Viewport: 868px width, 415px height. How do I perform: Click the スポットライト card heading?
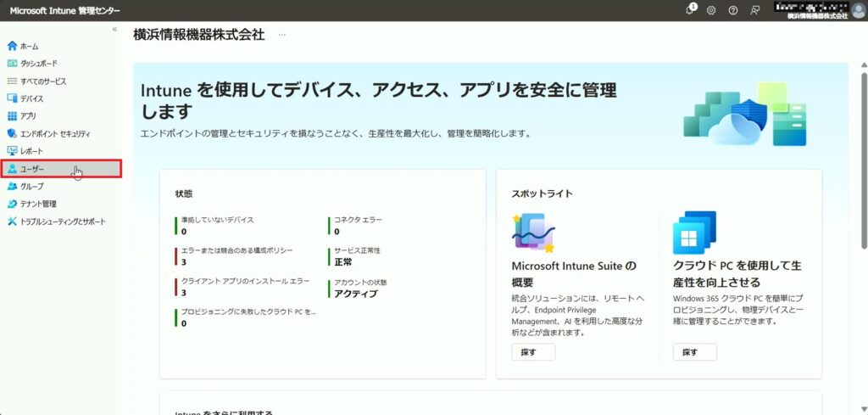click(x=542, y=194)
